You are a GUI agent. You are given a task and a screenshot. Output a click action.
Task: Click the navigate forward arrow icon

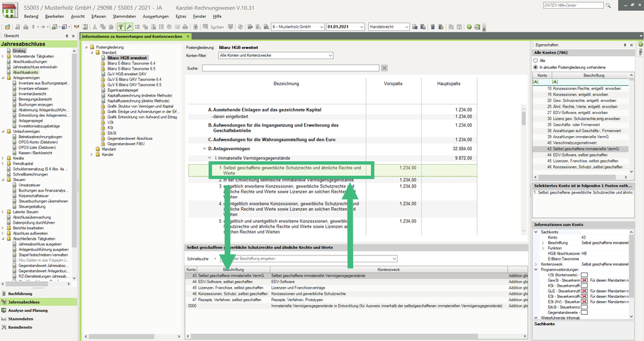coord(43,26)
